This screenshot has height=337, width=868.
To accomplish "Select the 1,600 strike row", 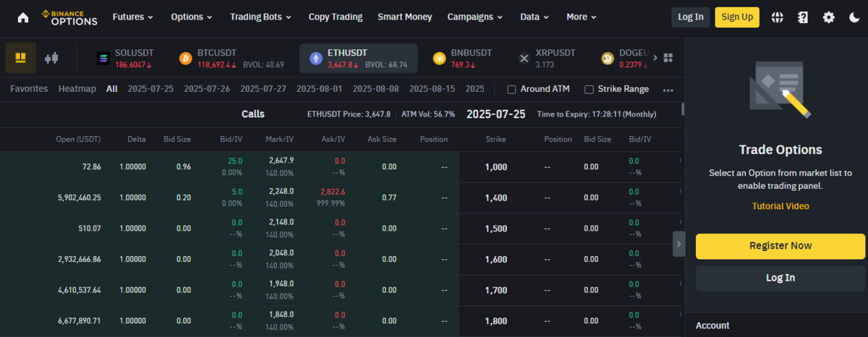I will [341, 259].
